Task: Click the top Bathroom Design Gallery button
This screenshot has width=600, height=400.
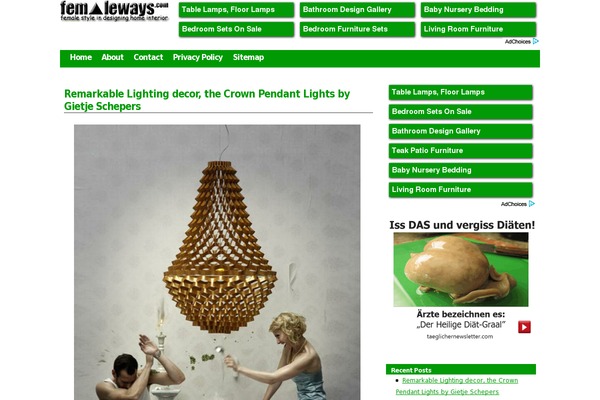Action: pos(357,10)
